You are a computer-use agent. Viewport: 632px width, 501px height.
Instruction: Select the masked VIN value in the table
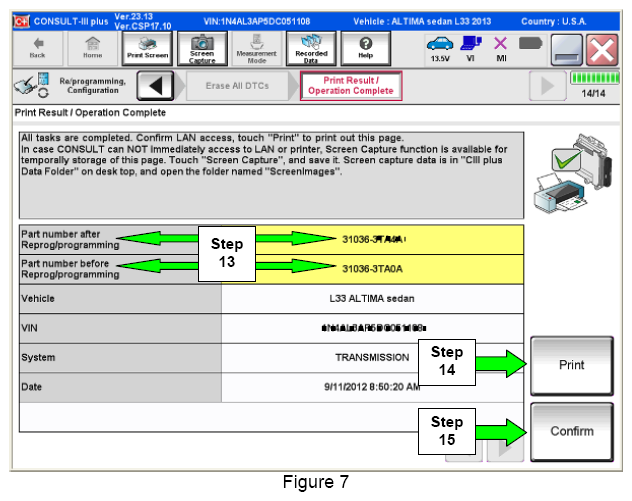point(374,328)
